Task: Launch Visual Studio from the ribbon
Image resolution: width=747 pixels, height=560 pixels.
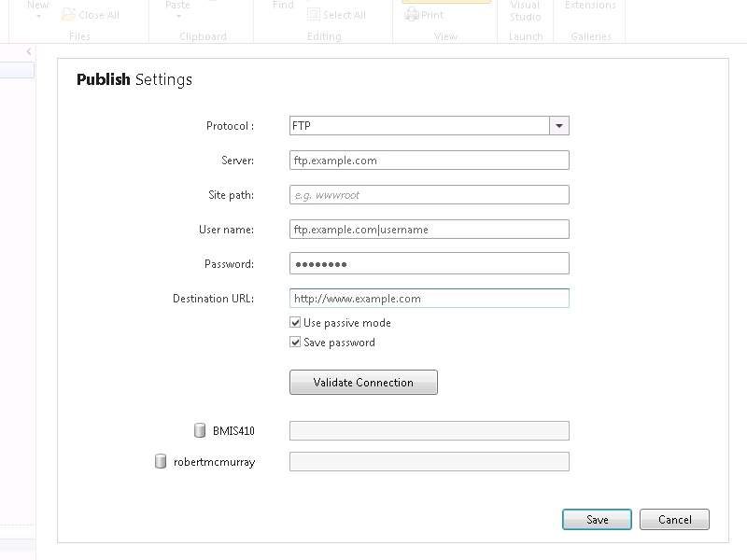Action: coord(525,10)
